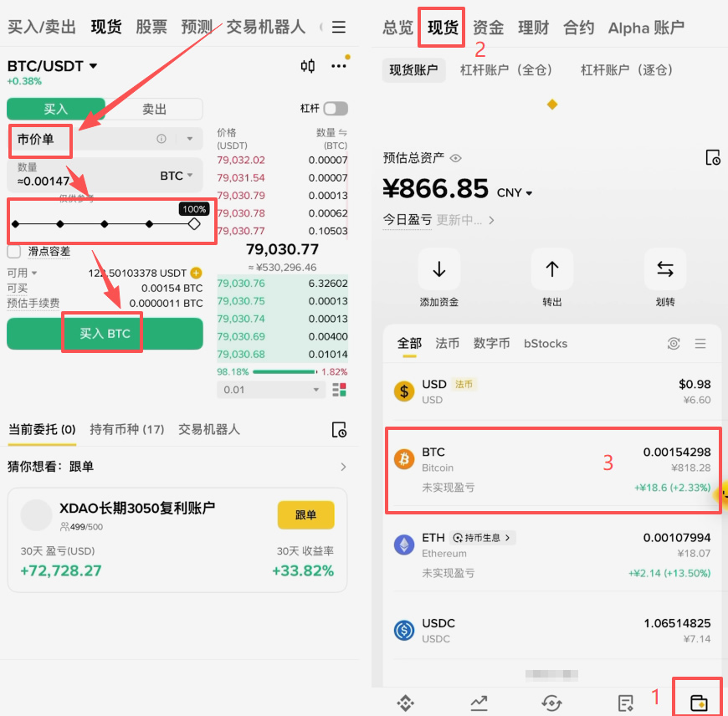This screenshot has height=716, width=728.
Task: Click the 数量 amount input field
Action: (x=105, y=176)
